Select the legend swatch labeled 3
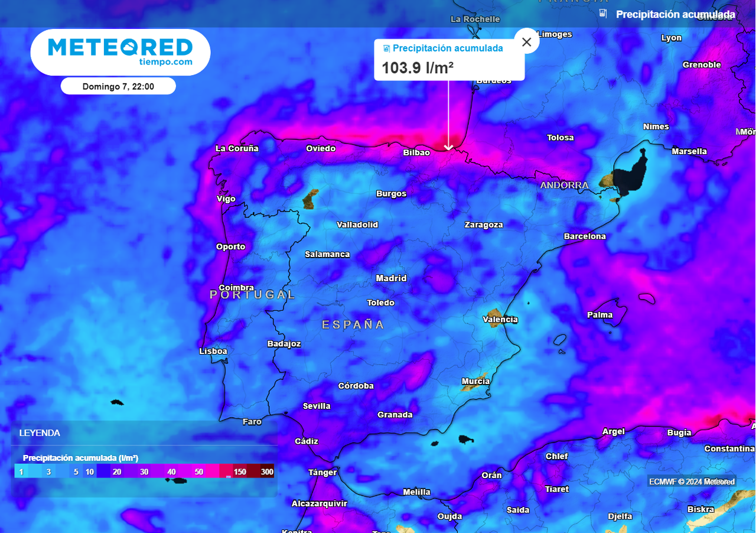The height and width of the screenshot is (533, 756). click(x=48, y=472)
